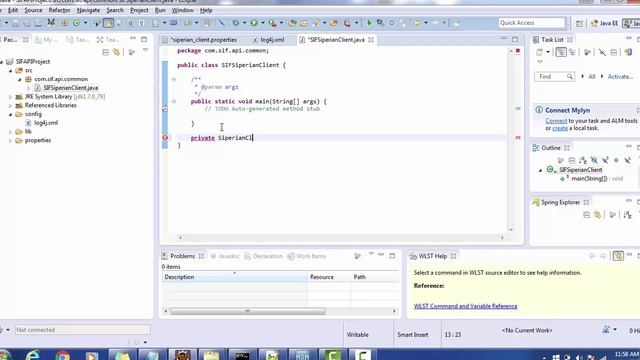Click the editor horizontal scrollbar

[341, 238]
